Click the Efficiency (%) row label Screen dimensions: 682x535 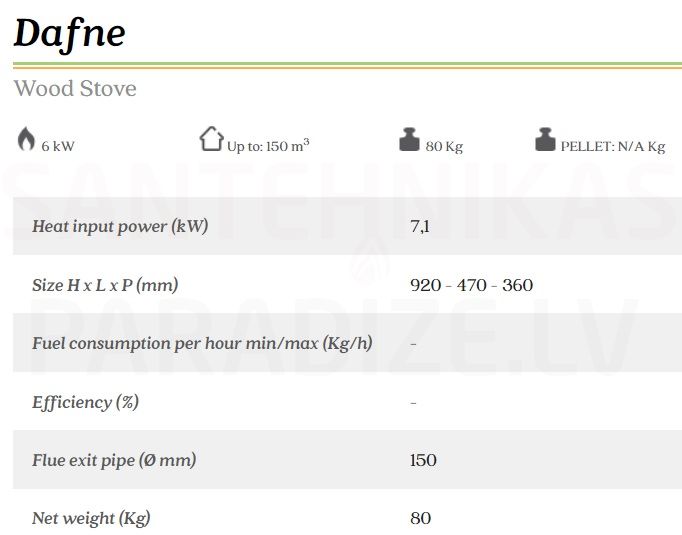click(86, 402)
